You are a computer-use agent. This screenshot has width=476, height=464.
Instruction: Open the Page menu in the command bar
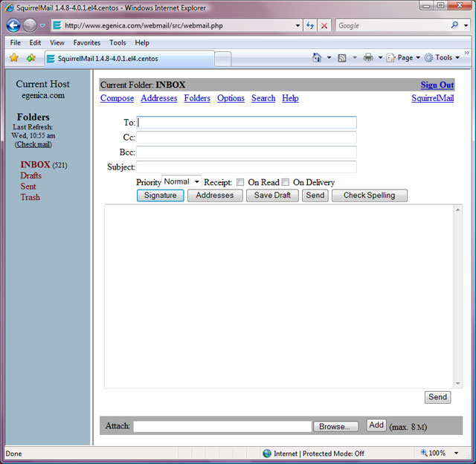(403, 57)
